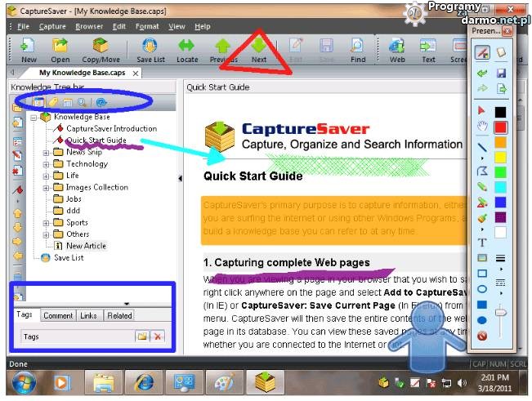Expand the Images Collection folder

click(x=46, y=187)
